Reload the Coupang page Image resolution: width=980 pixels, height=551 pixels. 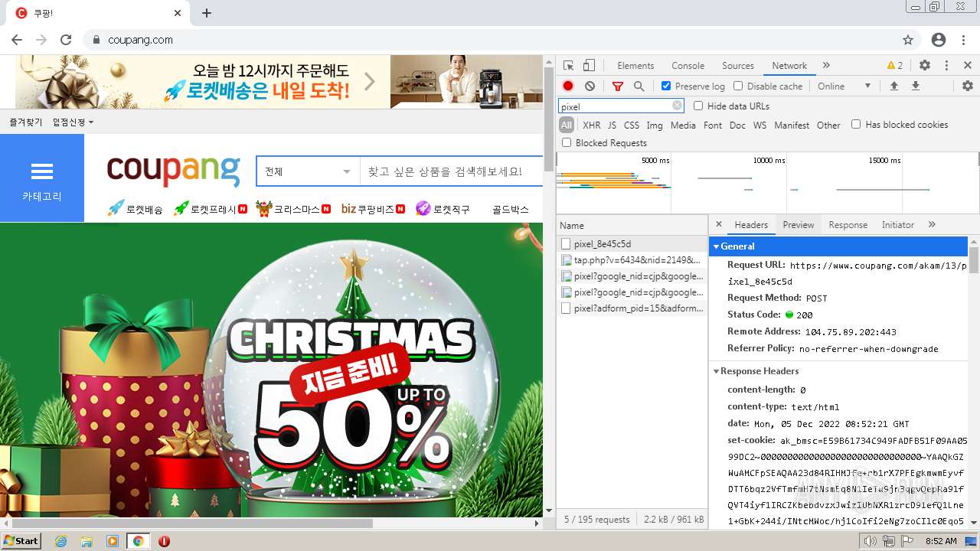[x=66, y=40]
